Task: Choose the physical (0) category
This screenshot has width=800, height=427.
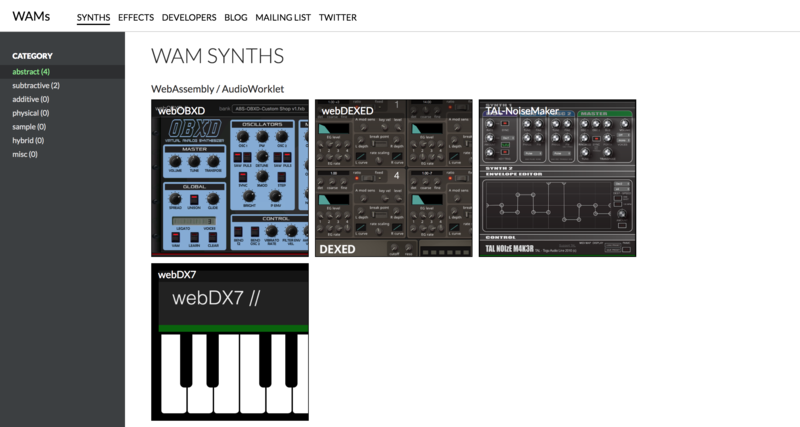Action: pyautogui.click(x=32, y=113)
